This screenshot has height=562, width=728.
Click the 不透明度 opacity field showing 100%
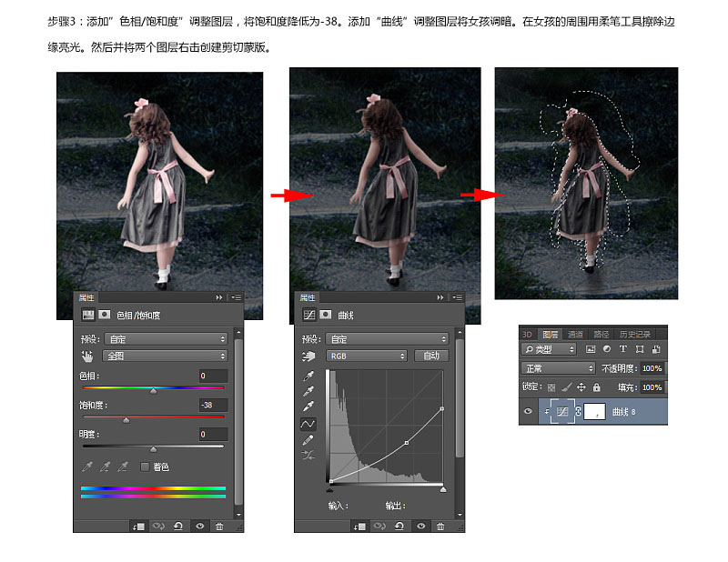pyautogui.click(x=652, y=368)
